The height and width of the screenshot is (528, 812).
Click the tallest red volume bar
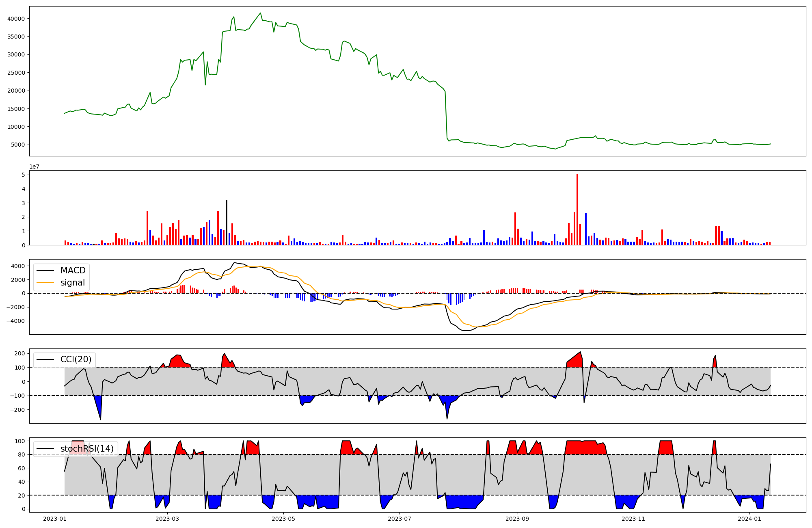point(577,209)
